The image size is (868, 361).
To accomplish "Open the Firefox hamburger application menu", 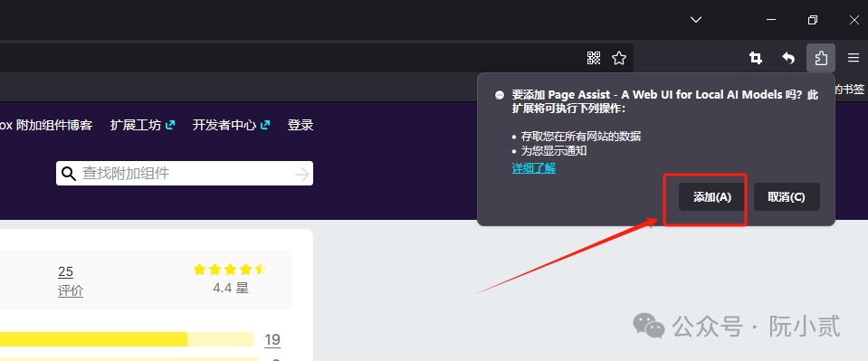I will (x=854, y=58).
